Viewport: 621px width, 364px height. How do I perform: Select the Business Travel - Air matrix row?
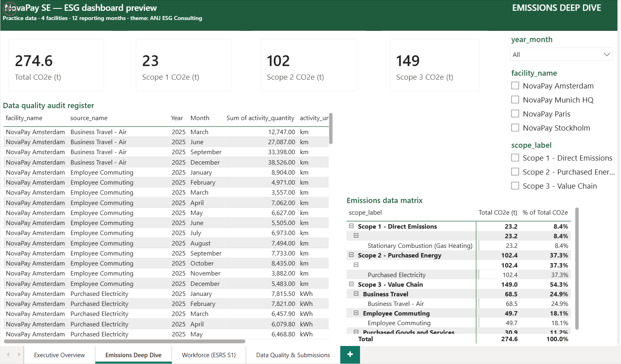tap(396, 304)
